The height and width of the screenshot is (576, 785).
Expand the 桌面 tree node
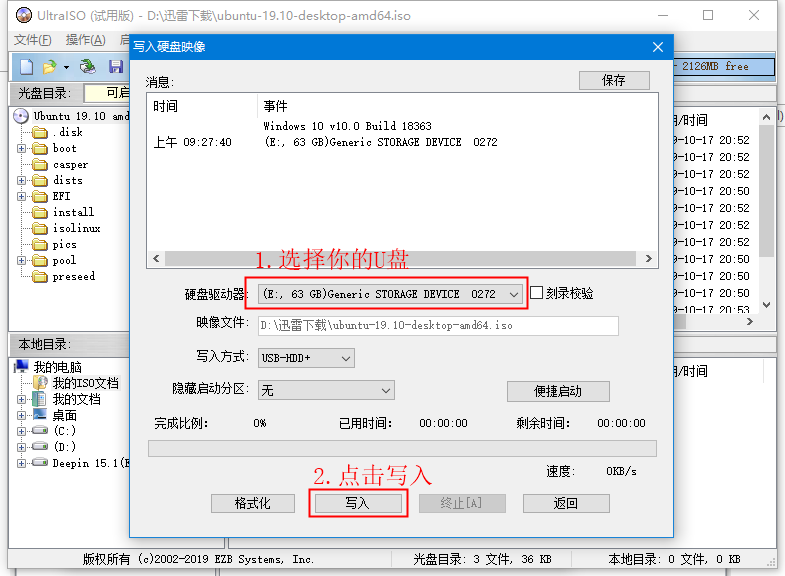pos(21,415)
